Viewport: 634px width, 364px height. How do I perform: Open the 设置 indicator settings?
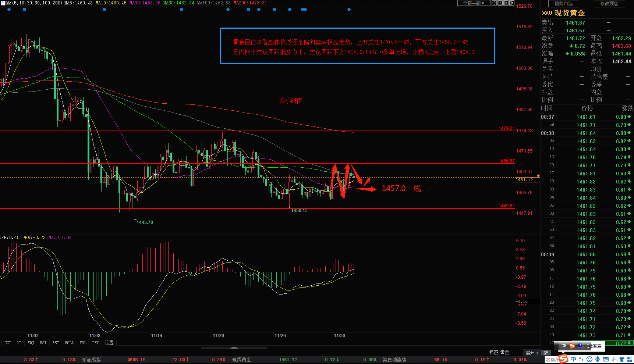[x=109, y=343]
